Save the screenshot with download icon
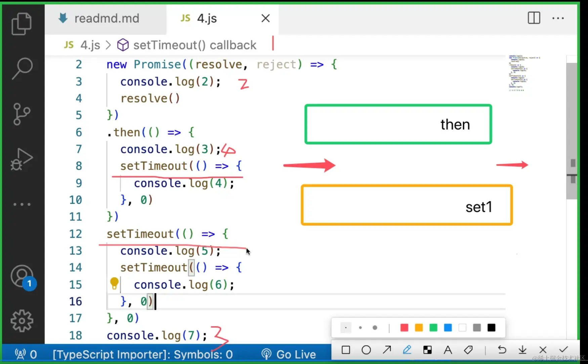The height and width of the screenshot is (364, 588). pyautogui.click(x=522, y=350)
